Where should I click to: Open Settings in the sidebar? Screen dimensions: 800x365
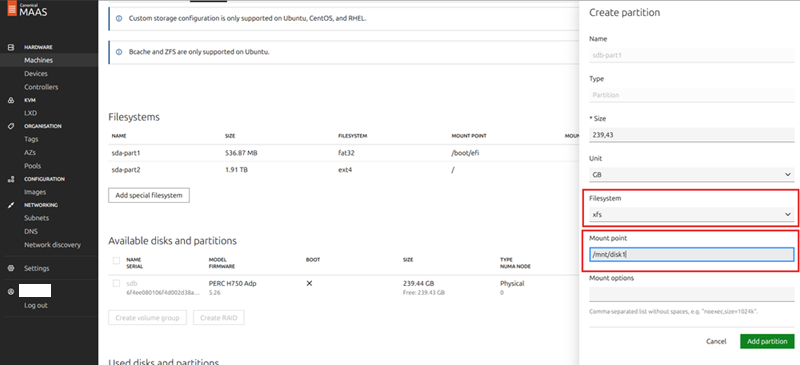point(37,268)
